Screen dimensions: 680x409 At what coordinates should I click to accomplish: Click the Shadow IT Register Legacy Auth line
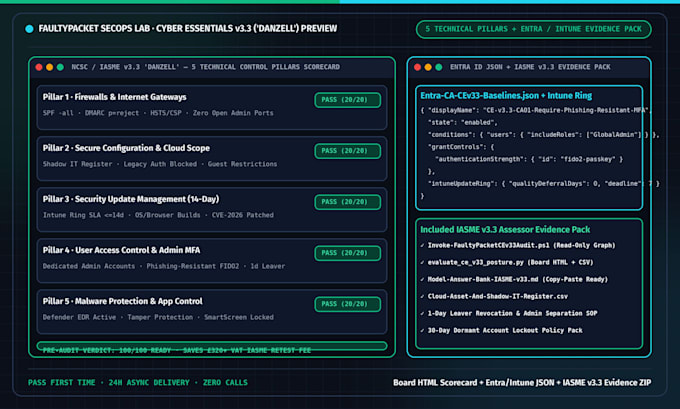point(160,164)
